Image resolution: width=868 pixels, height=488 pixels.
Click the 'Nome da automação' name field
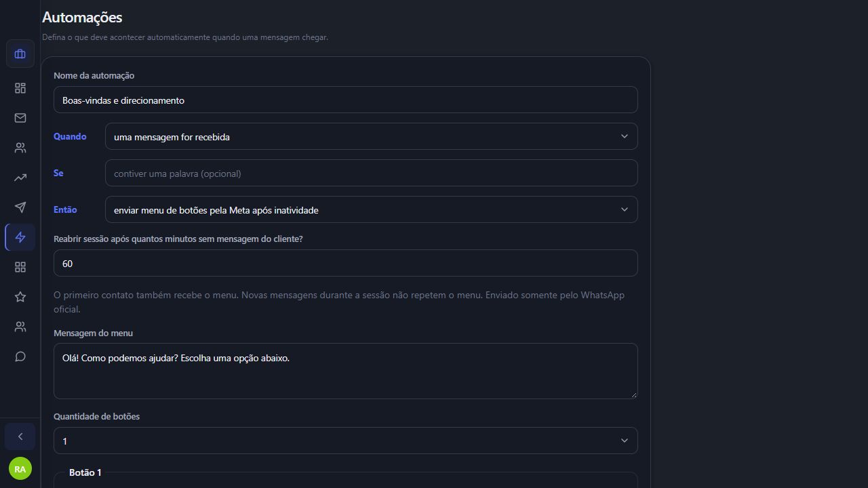pyautogui.click(x=346, y=100)
